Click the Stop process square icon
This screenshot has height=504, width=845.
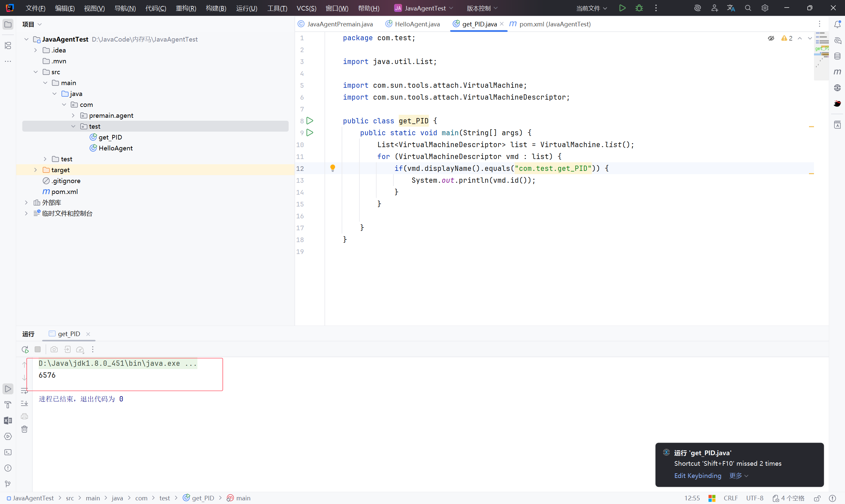(38, 349)
